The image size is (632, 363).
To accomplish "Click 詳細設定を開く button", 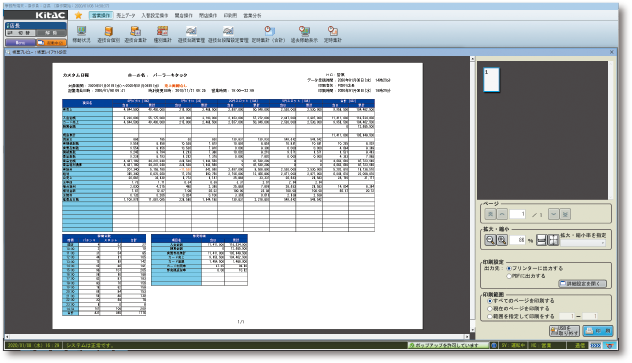I will [582, 284].
